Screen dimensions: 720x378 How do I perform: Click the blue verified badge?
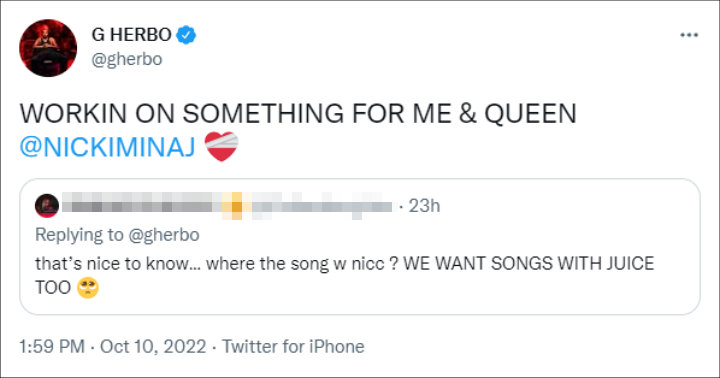click(x=186, y=35)
